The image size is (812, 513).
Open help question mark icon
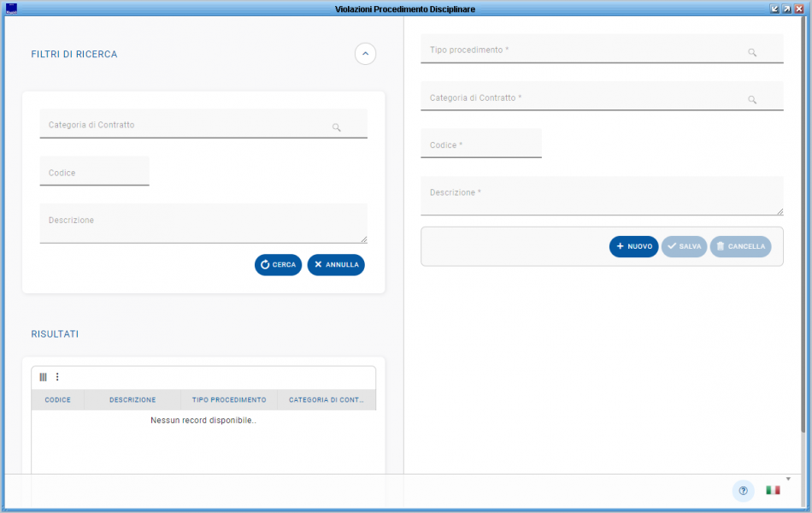[743, 491]
